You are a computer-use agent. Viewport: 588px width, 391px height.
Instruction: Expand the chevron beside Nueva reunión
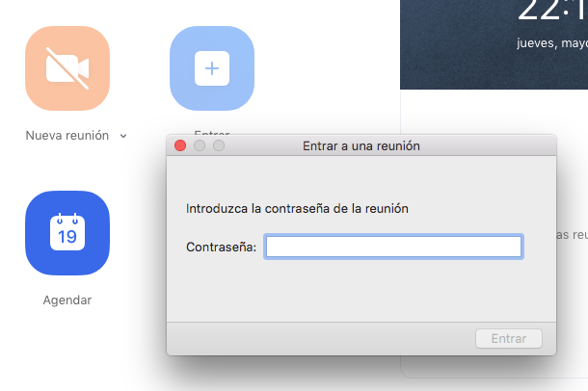coord(123,136)
